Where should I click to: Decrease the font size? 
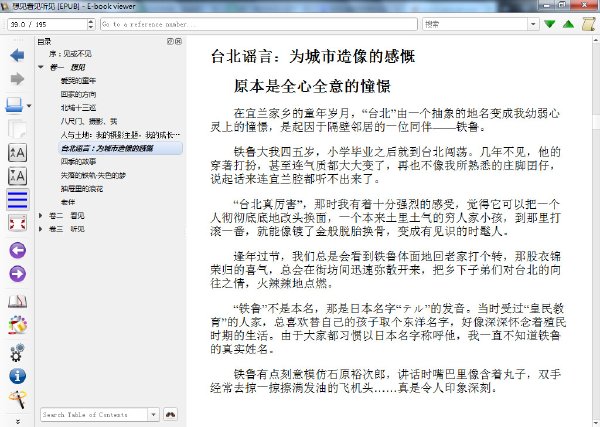(x=17, y=176)
